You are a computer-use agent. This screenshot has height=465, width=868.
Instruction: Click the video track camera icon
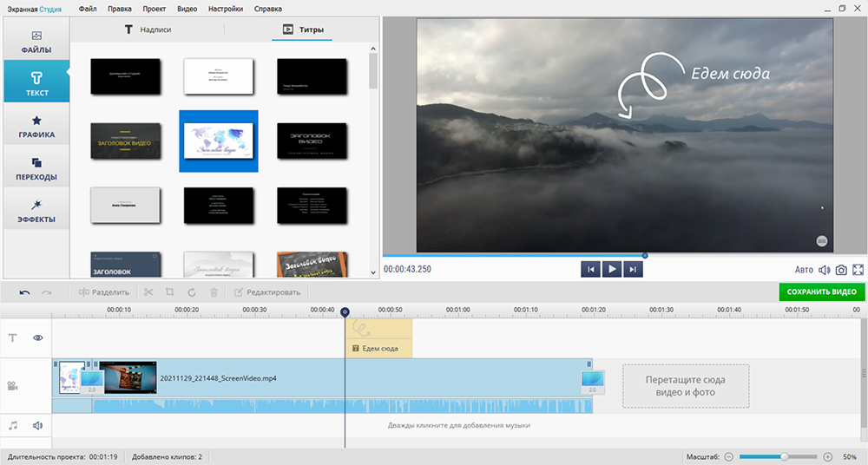point(12,386)
